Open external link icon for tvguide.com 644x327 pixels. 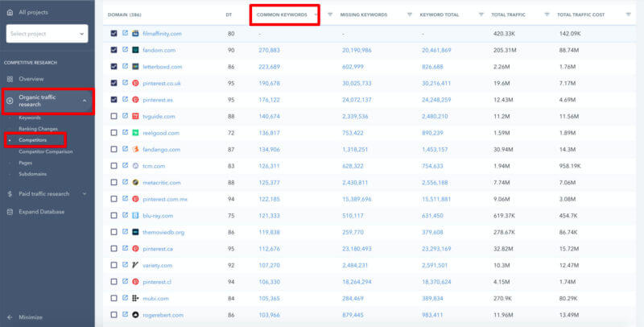(126, 116)
